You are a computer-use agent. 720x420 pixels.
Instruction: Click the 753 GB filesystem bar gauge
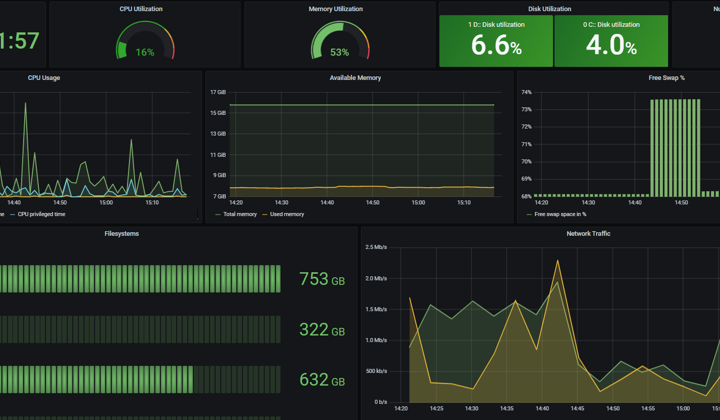point(140,279)
